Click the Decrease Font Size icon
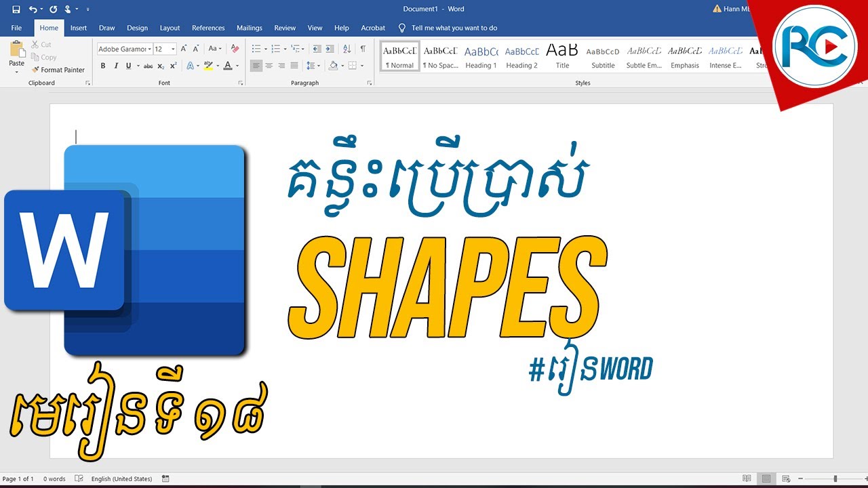The width and height of the screenshot is (868, 488). (x=196, y=49)
